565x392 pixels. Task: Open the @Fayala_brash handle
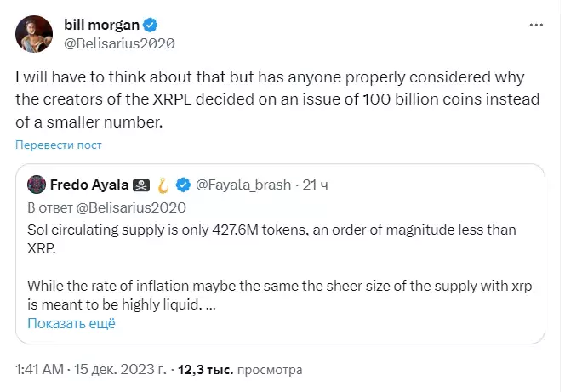pyautogui.click(x=243, y=185)
